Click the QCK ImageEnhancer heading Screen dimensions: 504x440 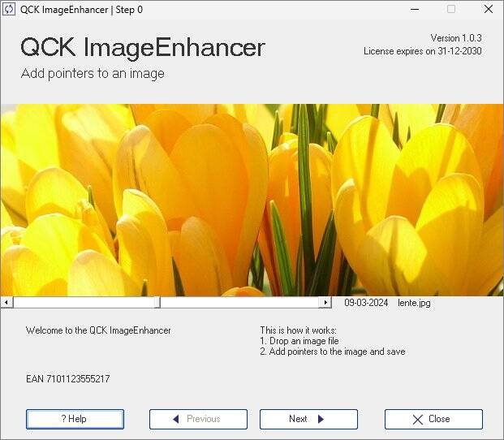(143, 48)
